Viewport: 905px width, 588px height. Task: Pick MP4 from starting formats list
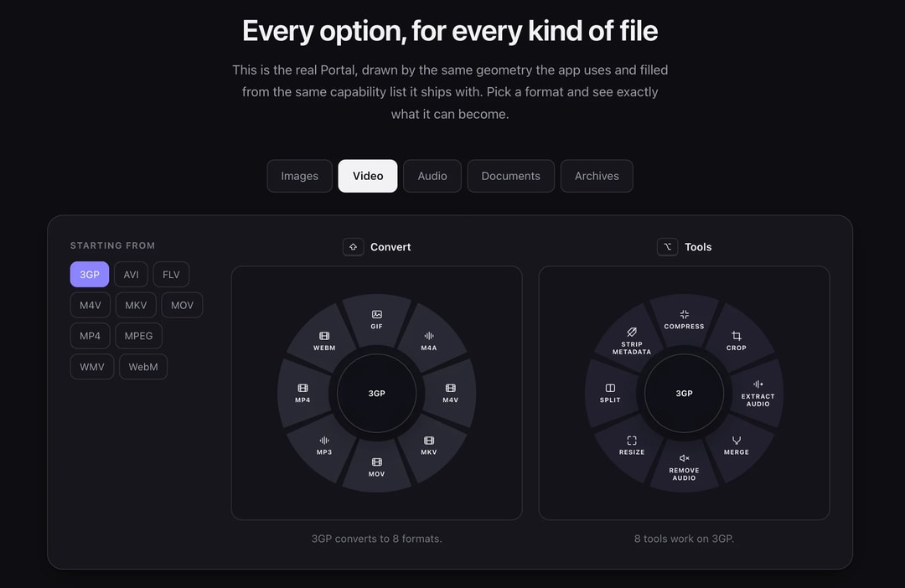pyautogui.click(x=90, y=336)
